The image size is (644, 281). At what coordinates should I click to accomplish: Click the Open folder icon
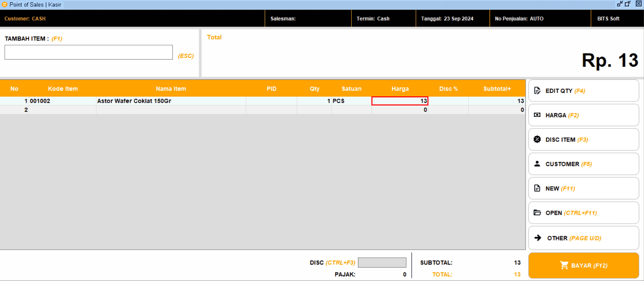pos(537,213)
